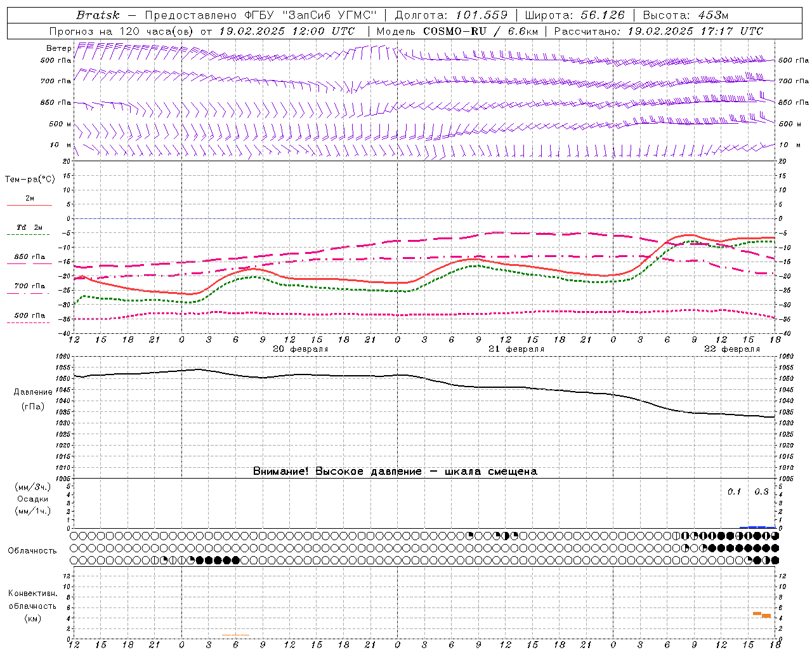Click the orange convective cloud bar near 5 km

click(x=757, y=613)
